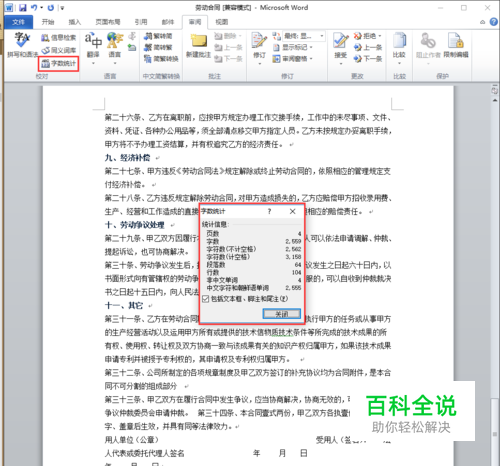Click the Redo icon in the quick access toolbar
The height and width of the screenshot is (466, 500).
tap(50, 7)
